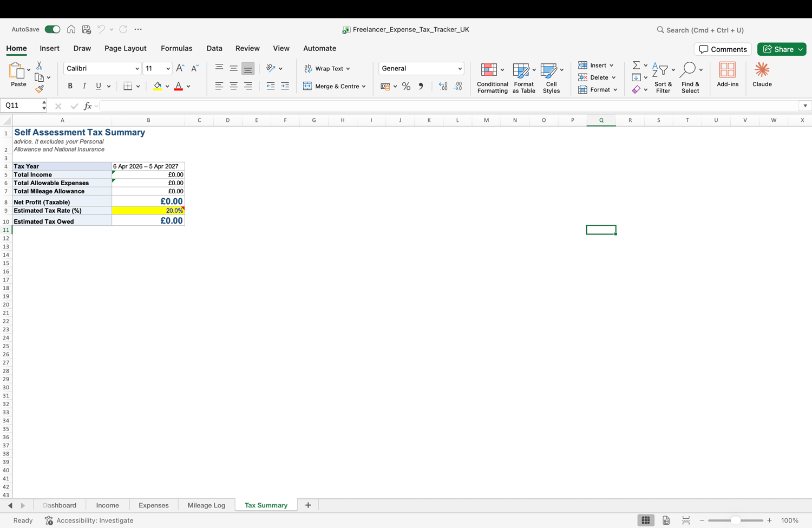
Task: Align cell text to the left
Action: pyautogui.click(x=219, y=86)
